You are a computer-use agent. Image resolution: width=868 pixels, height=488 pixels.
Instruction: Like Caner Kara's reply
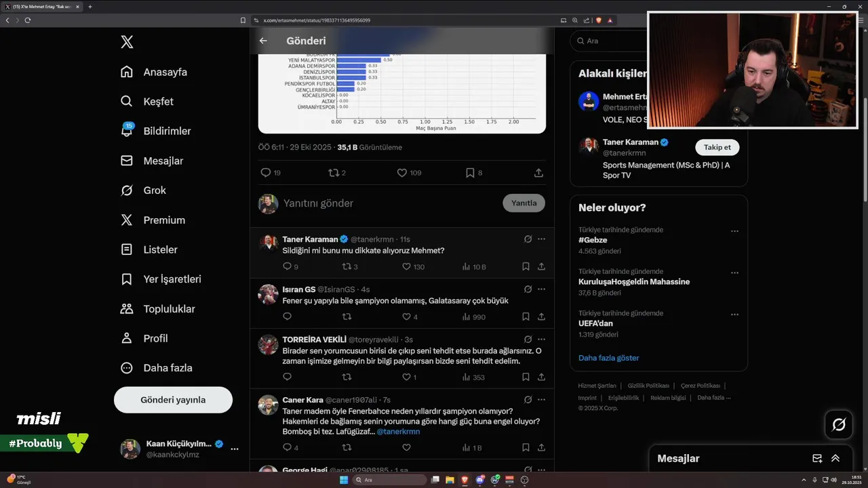(x=407, y=447)
